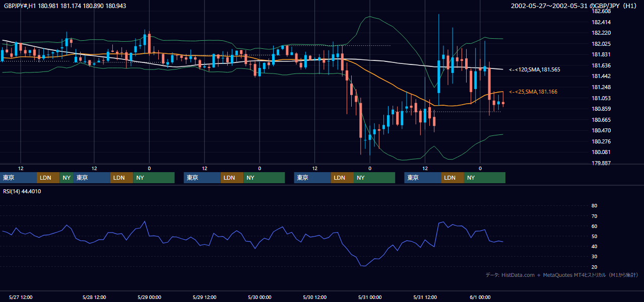Click the 5/28 12:00 date label
644x302 pixels.
(95, 297)
